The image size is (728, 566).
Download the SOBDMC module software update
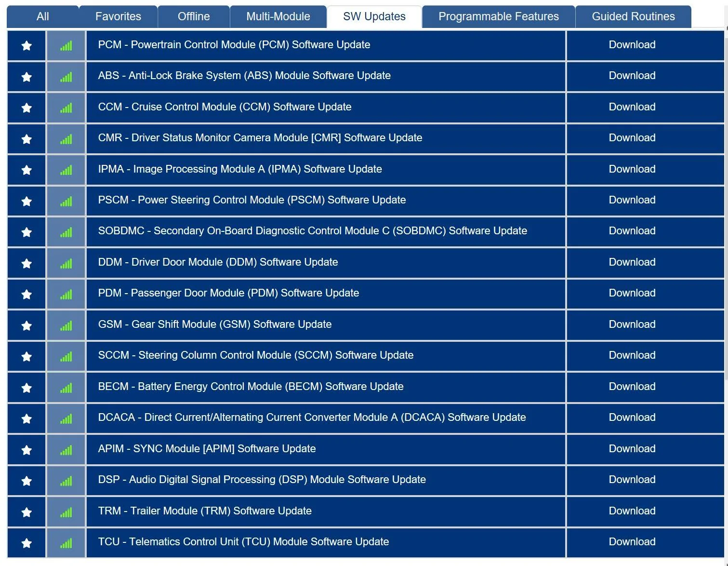632,231
